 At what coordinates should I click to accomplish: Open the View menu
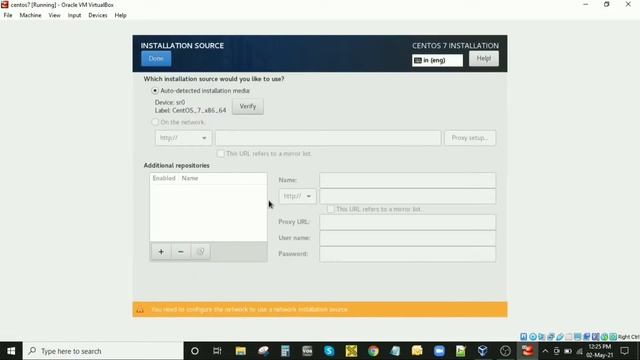pyautogui.click(x=54, y=15)
